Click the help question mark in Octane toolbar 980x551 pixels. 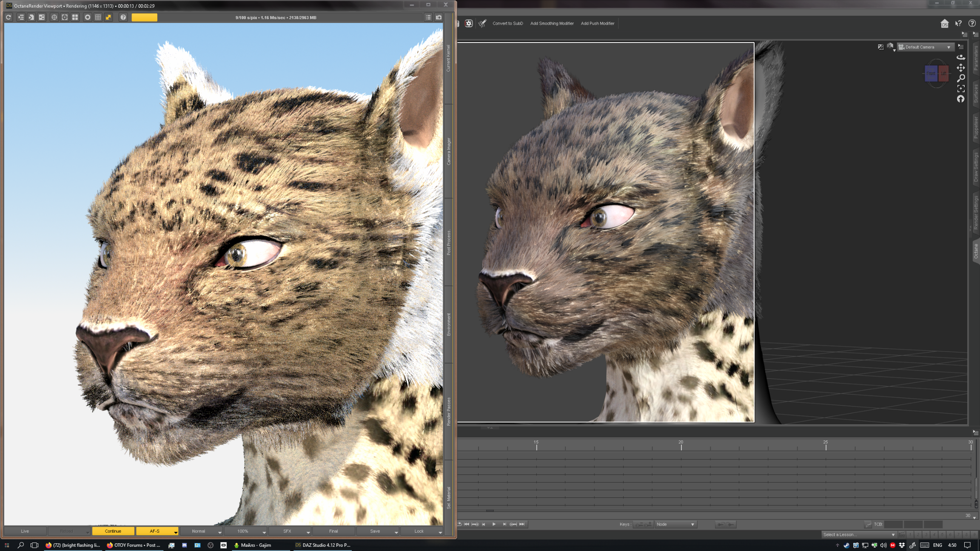(123, 17)
